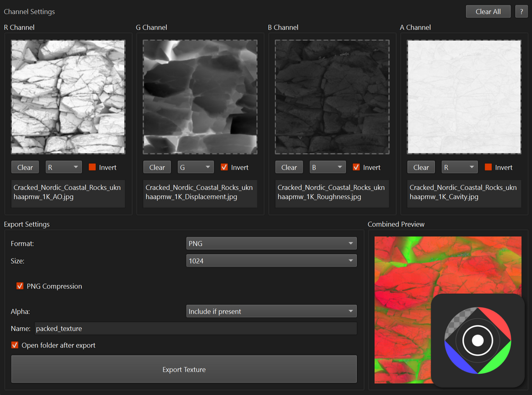The width and height of the screenshot is (532, 395).
Task: Open the R Channel source dropdown
Action: coord(64,167)
